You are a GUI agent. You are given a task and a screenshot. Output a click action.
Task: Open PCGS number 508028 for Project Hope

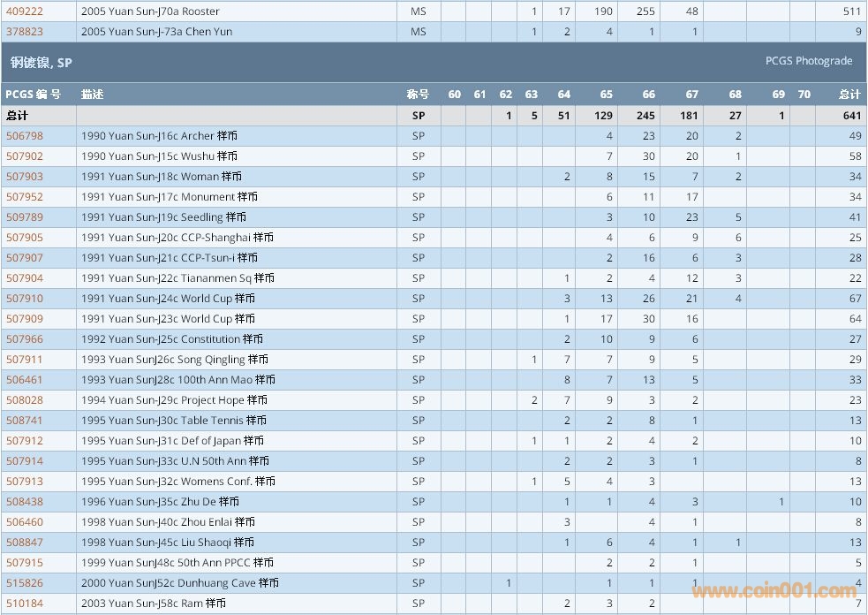[x=25, y=400]
